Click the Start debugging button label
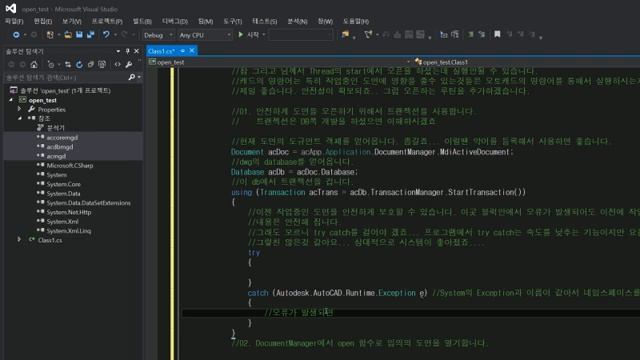This screenshot has width=640, height=360. tap(253, 35)
